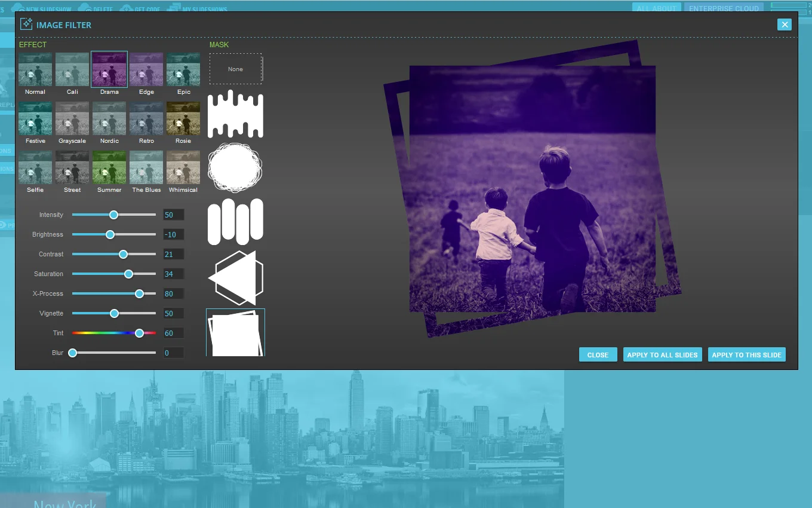The width and height of the screenshot is (812, 508).
Task: Switch to the ALL ABOUT tab
Action: point(657,8)
